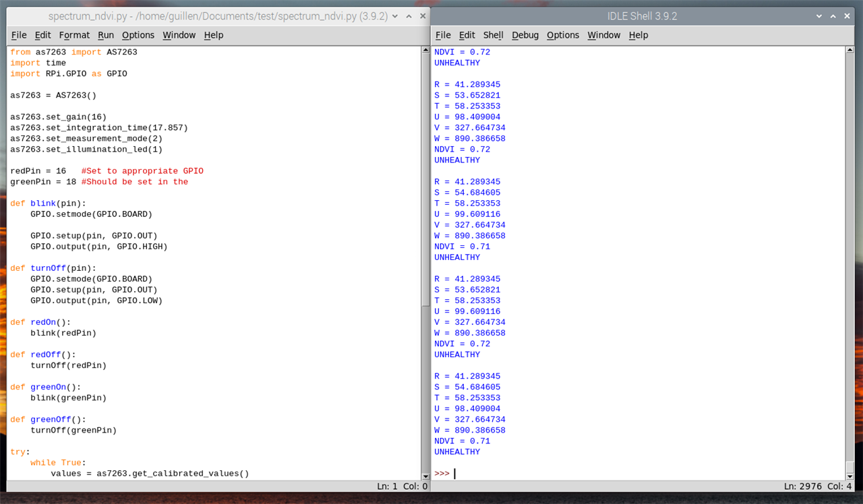
Task: Place cursor at the >>> shell prompt
Action: pyautogui.click(x=456, y=474)
